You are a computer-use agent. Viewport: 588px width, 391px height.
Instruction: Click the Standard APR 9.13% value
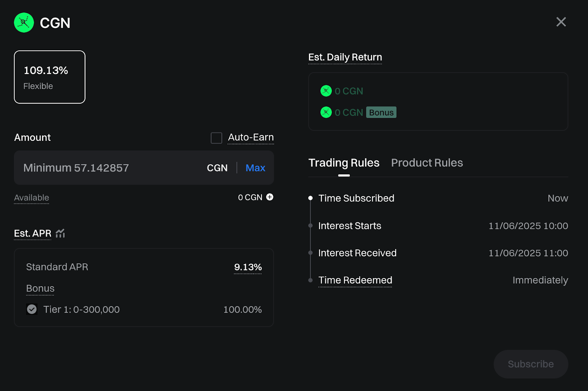[x=248, y=267]
